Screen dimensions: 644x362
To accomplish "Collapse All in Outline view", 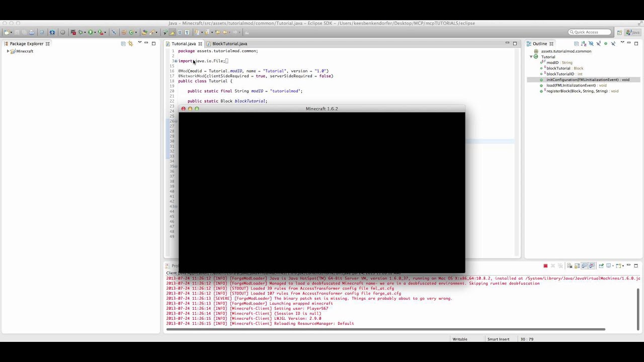I will point(577,44).
